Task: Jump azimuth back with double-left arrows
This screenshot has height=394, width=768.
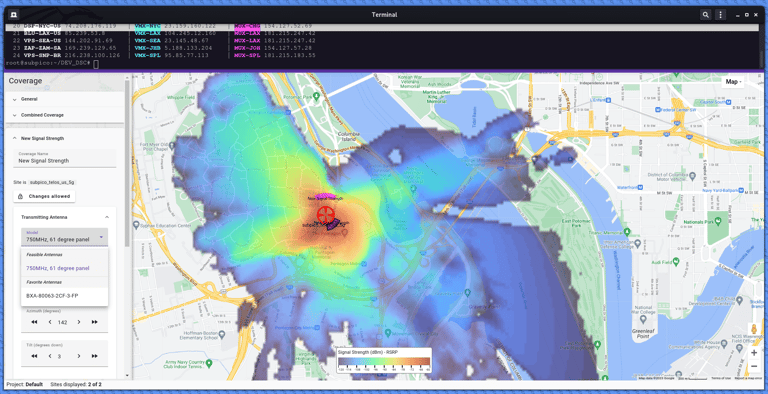Action: tap(34, 322)
